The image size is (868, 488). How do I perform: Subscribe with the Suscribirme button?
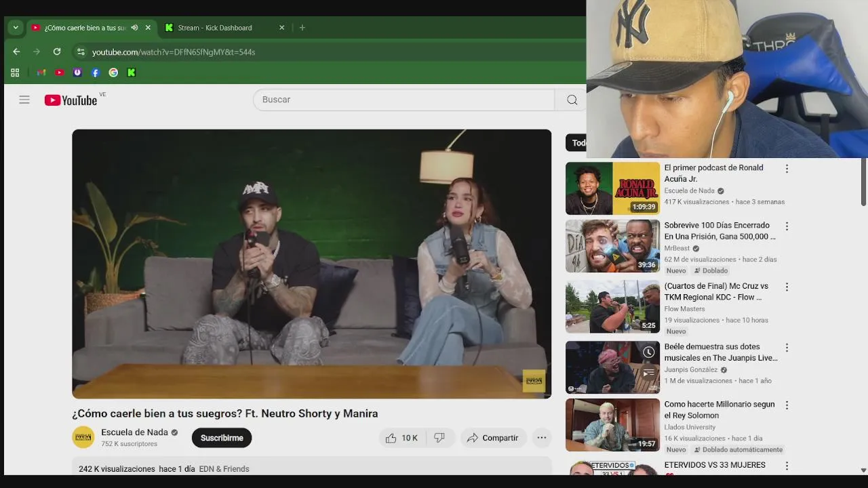222,438
